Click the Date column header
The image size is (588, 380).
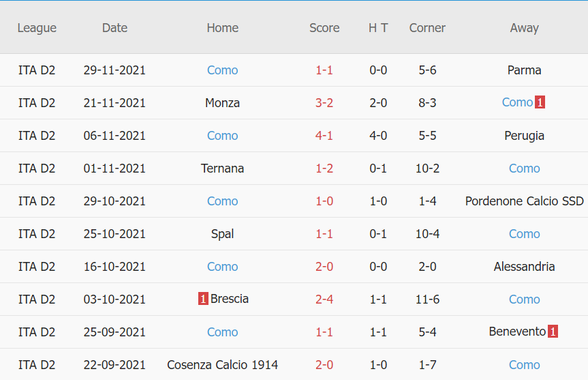pyautogui.click(x=114, y=28)
